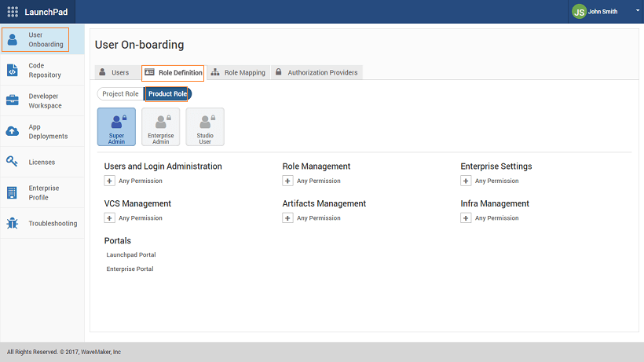Open the Launchpad Portal link
The height and width of the screenshot is (362, 644).
130,254
